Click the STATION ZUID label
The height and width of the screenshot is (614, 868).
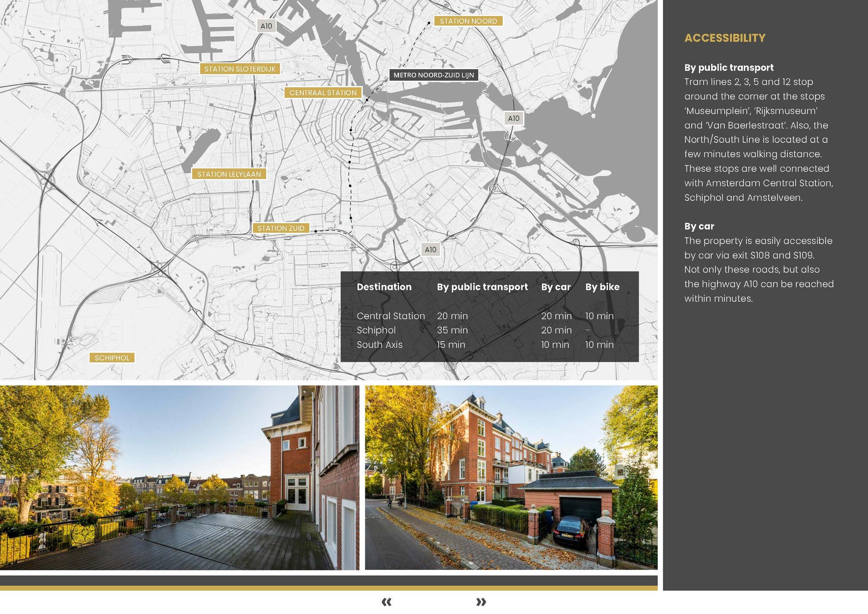[x=281, y=228]
